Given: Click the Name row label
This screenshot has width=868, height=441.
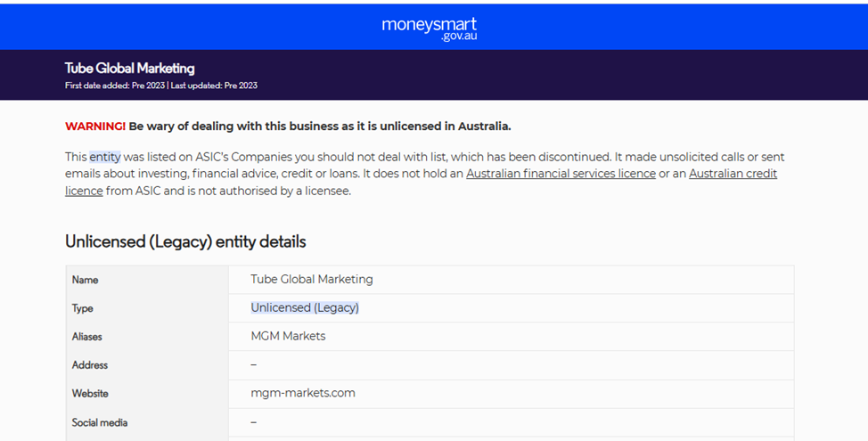Looking at the screenshot, I should click(x=86, y=280).
